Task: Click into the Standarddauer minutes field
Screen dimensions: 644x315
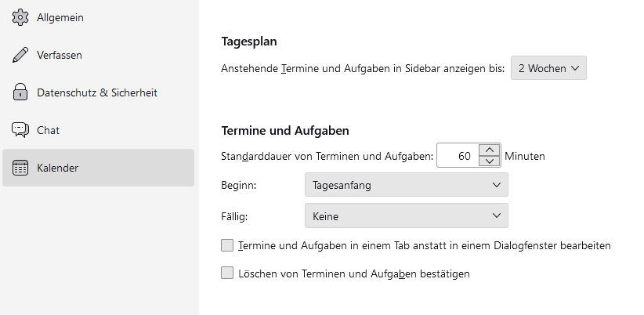Action: [x=457, y=156]
